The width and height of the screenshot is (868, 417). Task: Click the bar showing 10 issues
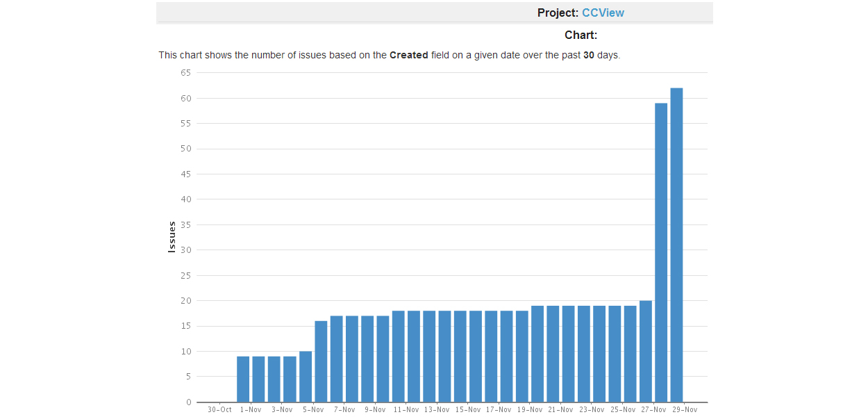(x=306, y=377)
